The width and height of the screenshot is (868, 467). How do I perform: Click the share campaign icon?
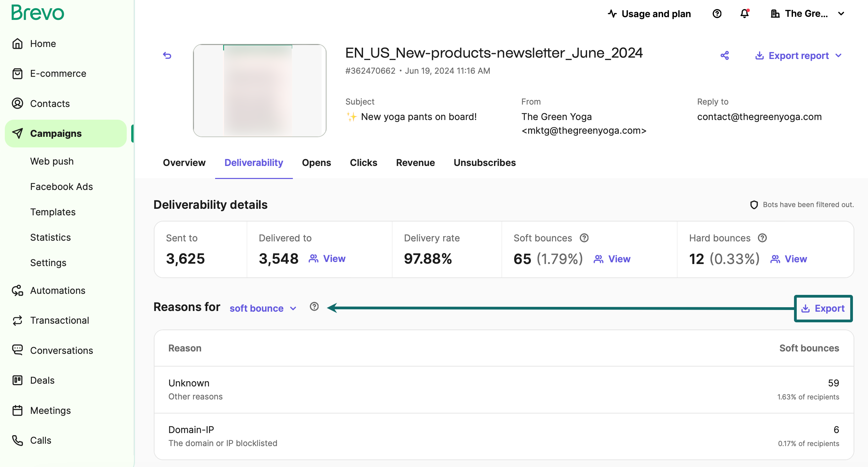724,56
